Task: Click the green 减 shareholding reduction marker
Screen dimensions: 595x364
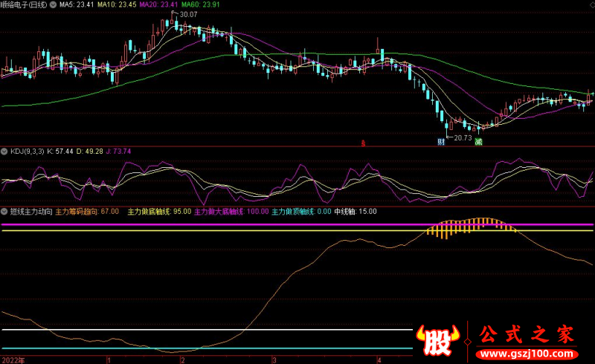Action: click(x=478, y=141)
